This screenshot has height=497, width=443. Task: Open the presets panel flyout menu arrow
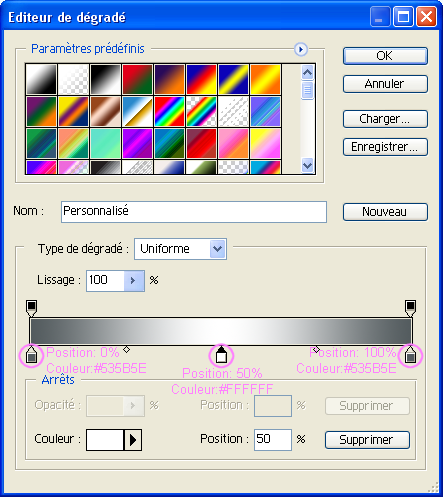tap(301, 49)
